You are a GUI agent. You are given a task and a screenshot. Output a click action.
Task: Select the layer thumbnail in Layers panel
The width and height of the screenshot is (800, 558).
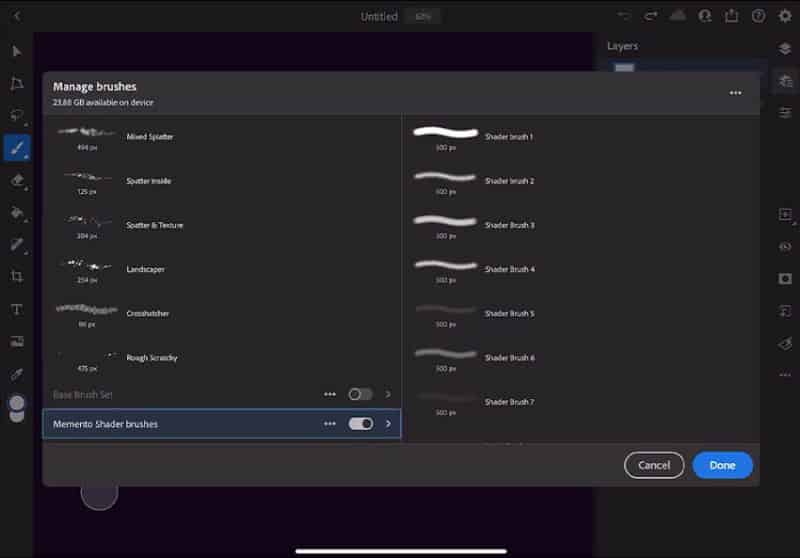pos(624,67)
